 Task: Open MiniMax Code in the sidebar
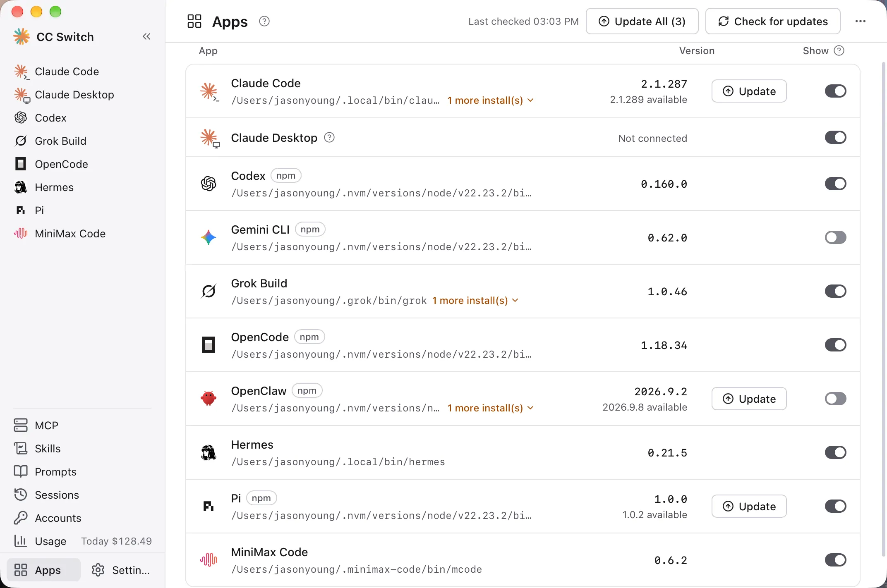[82, 234]
